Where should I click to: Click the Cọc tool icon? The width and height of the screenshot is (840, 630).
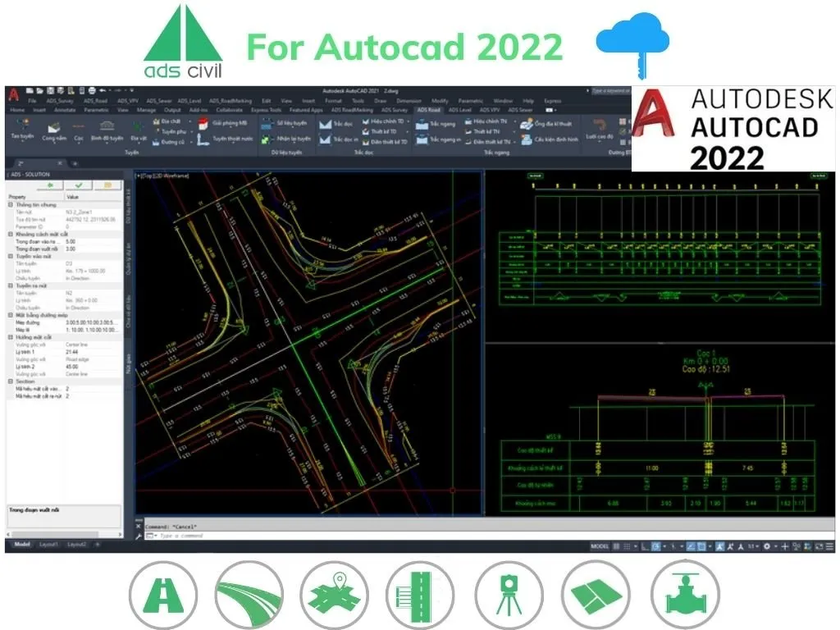click(x=78, y=126)
